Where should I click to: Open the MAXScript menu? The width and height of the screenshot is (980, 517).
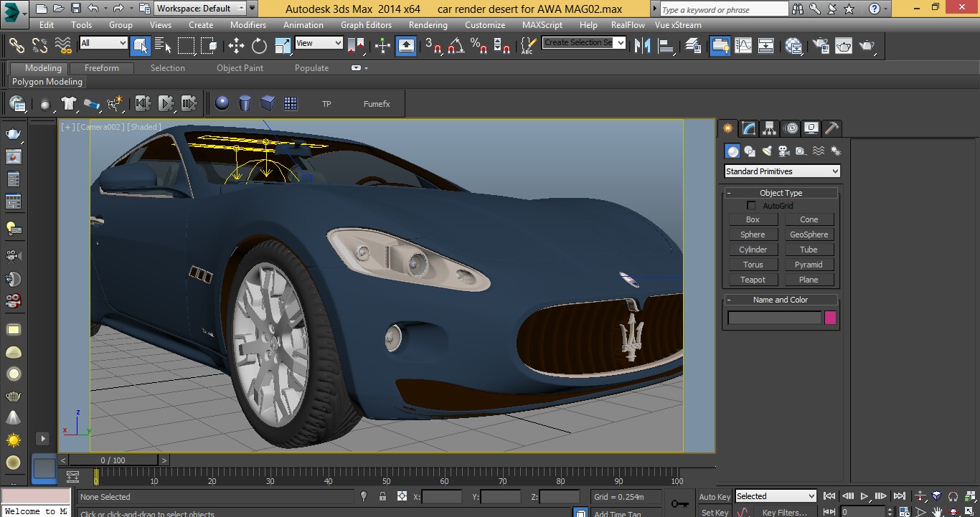542,24
